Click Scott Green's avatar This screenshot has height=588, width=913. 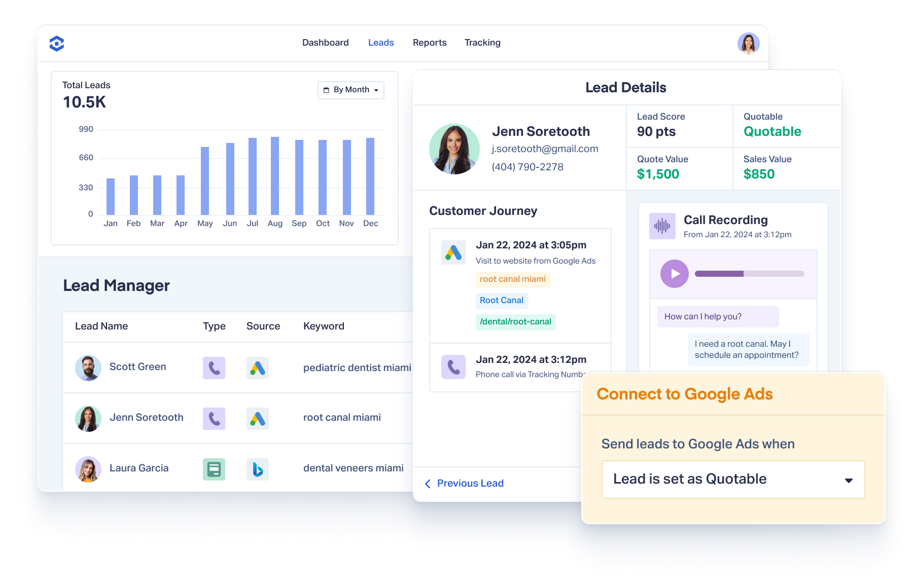click(x=88, y=367)
